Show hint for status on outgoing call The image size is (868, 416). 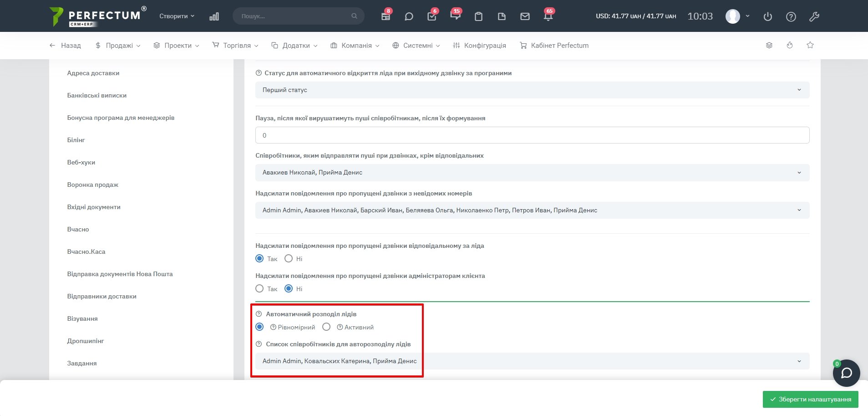pos(259,73)
